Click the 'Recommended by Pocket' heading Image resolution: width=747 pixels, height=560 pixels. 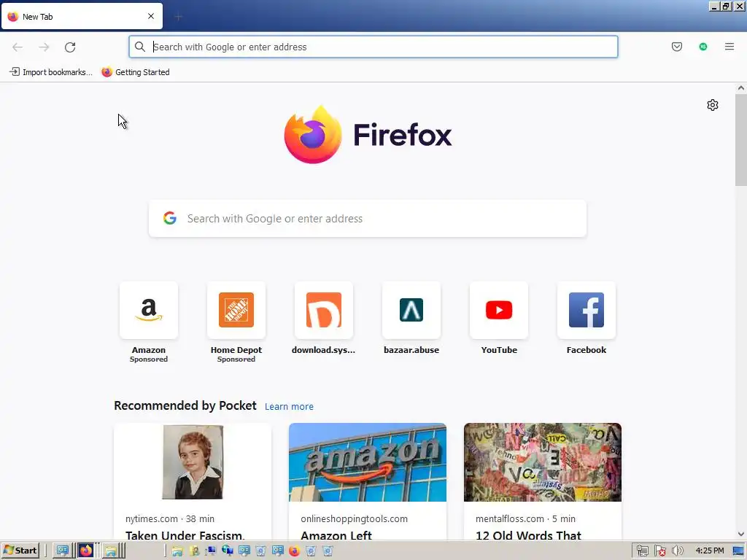click(185, 405)
